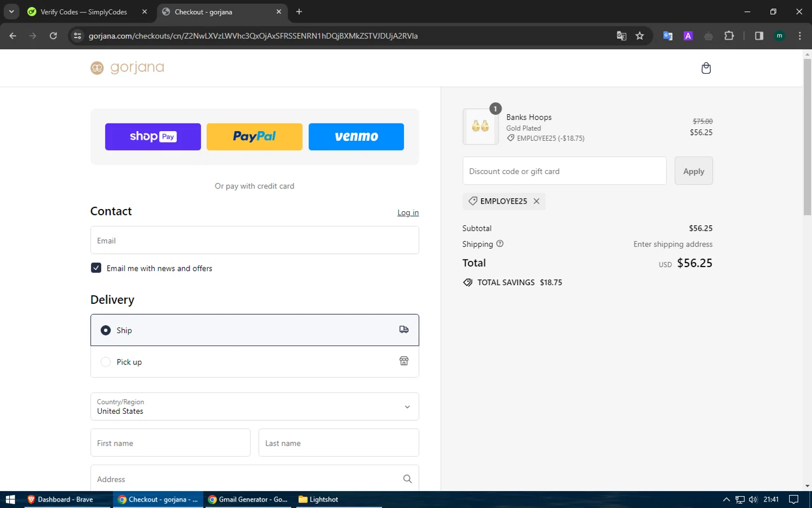This screenshot has height=508, width=812.
Task: Open the shopping bag cart icon
Action: [x=706, y=68]
